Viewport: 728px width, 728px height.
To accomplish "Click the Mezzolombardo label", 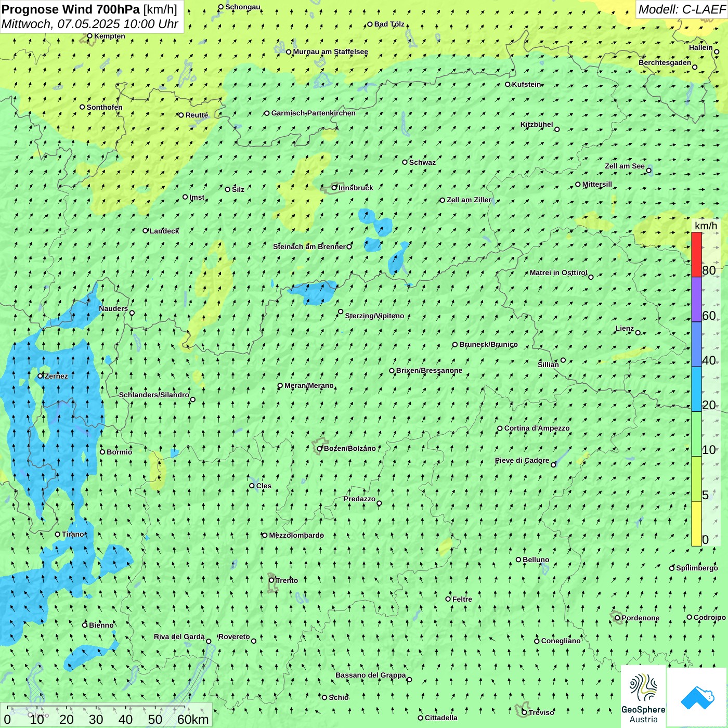I will coord(296,535).
